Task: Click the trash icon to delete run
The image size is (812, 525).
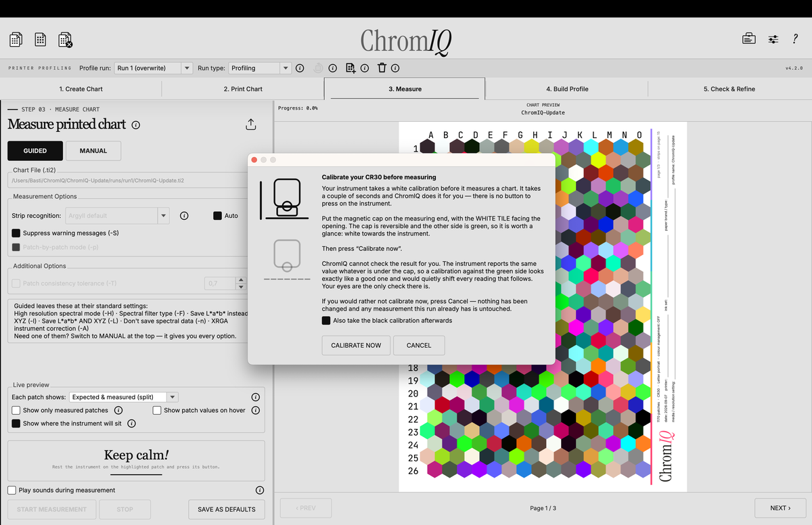Action: [382, 68]
